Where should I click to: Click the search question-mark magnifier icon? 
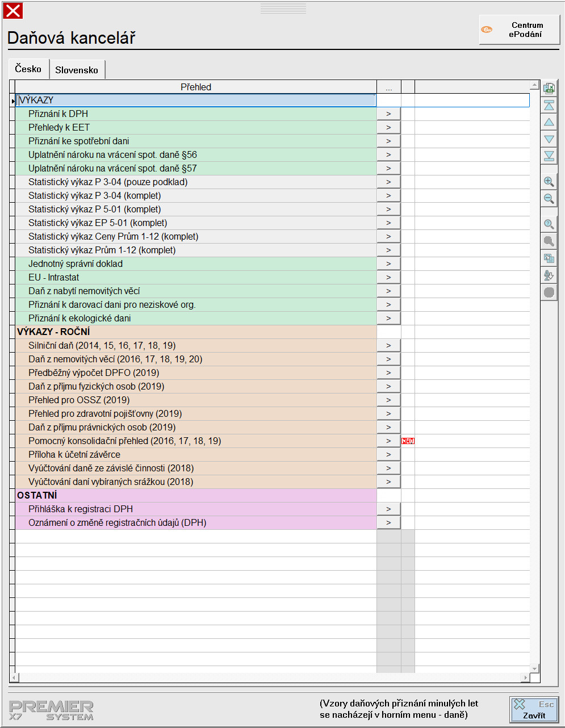(549, 224)
